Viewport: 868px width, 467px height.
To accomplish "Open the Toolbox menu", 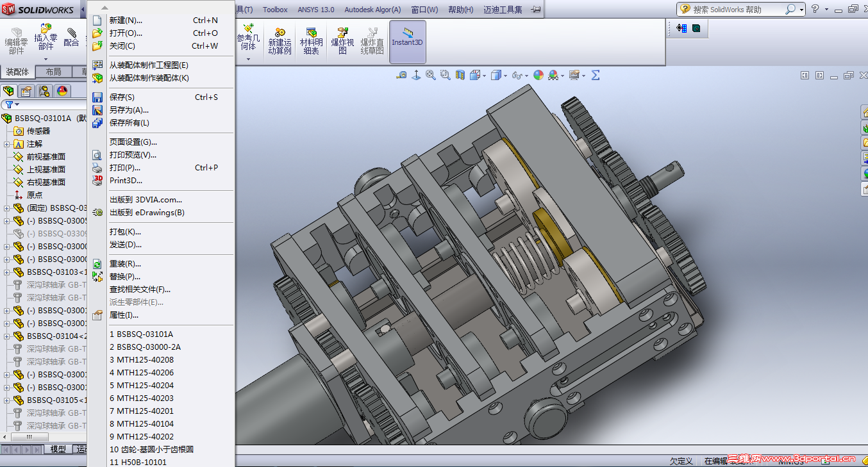I will 275,10.
